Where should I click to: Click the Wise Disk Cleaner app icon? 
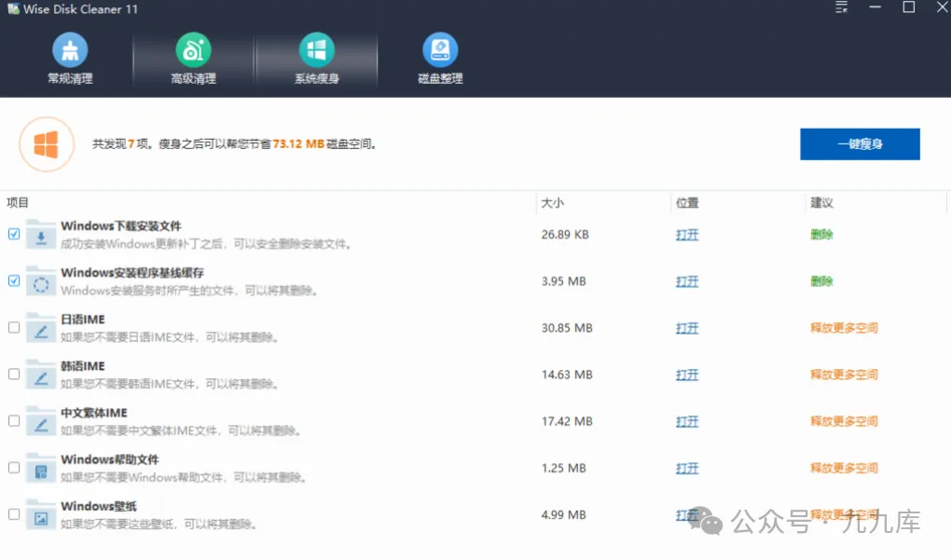click(13, 9)
